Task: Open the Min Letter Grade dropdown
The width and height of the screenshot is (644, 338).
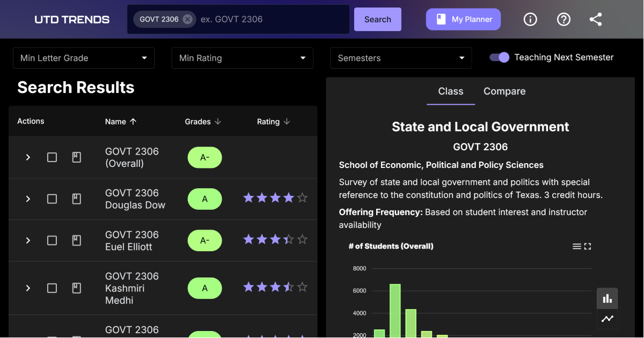Action: [x=84, y=58]
